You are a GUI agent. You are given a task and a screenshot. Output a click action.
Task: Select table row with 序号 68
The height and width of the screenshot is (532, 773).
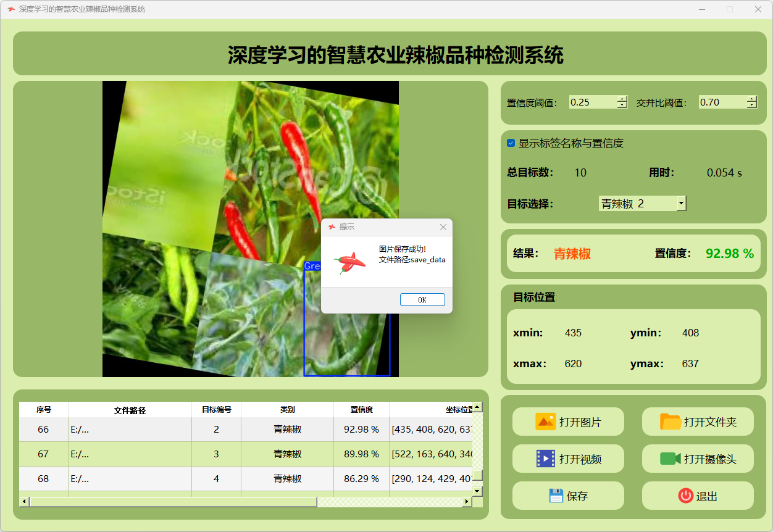click(246, 478)
